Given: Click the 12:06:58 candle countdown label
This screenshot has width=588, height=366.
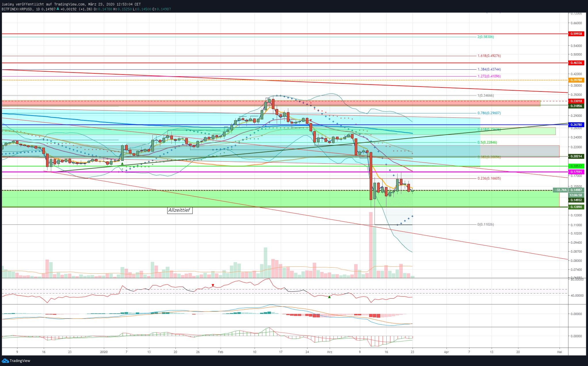Looking at the screenshot, I should 576,195.
